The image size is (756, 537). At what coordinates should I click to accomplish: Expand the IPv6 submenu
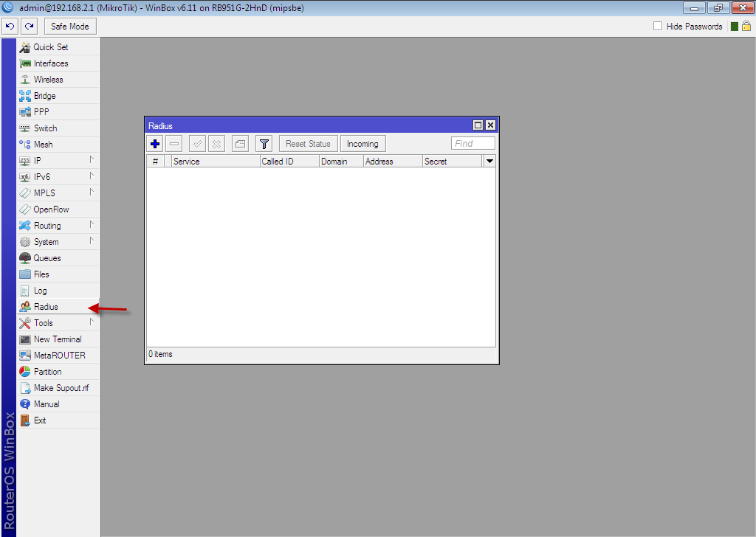tap(58, 177)
